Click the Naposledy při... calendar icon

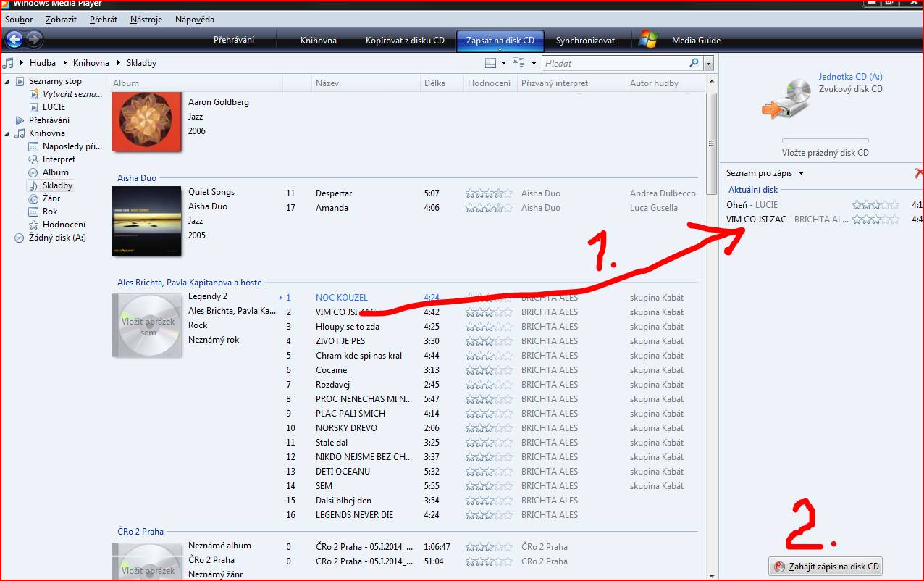pos(33,146)
